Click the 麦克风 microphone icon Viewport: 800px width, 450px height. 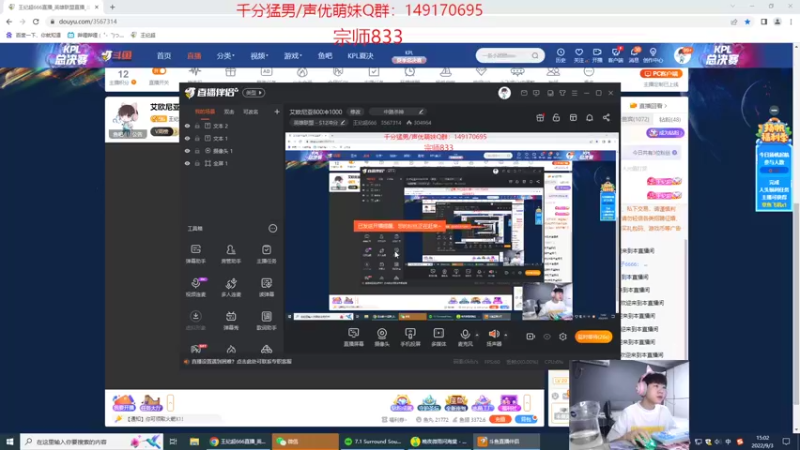tap(465, 334)
